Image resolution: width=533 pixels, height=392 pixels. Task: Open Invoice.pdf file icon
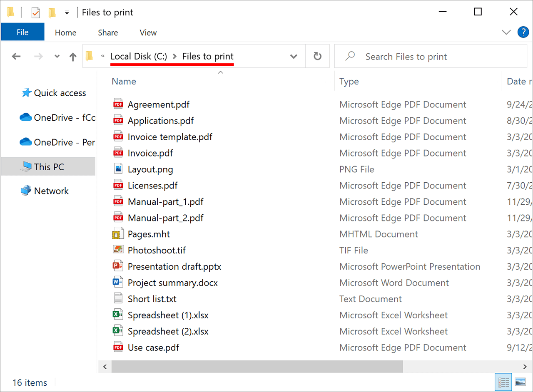click(x=118, y=153)
